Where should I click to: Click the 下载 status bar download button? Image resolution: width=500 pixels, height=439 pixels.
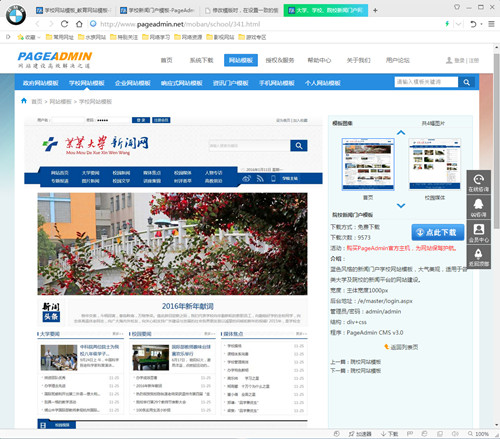click(389, 434)
